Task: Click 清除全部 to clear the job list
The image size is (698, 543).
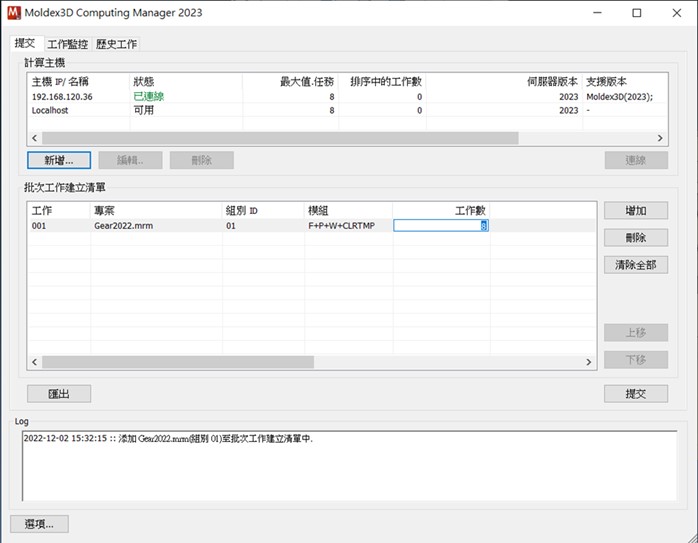Action: click(636, 265)
